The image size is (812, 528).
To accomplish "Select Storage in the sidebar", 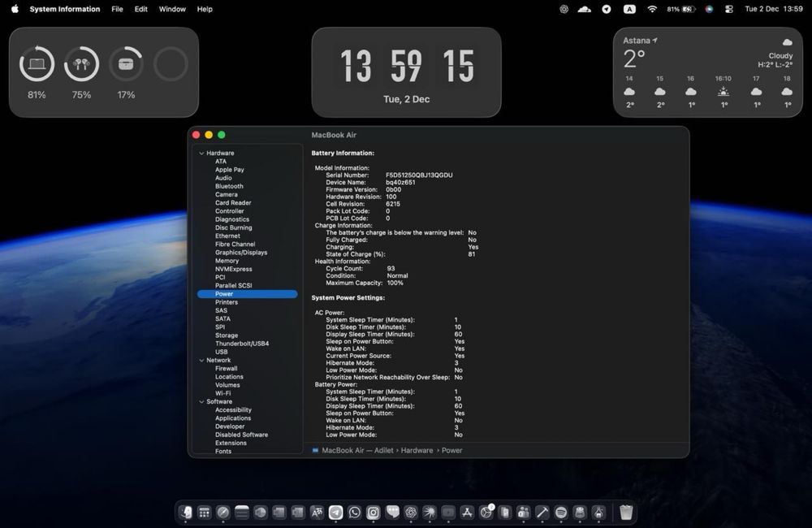I will pyautogui.click(x=227, y=335).
